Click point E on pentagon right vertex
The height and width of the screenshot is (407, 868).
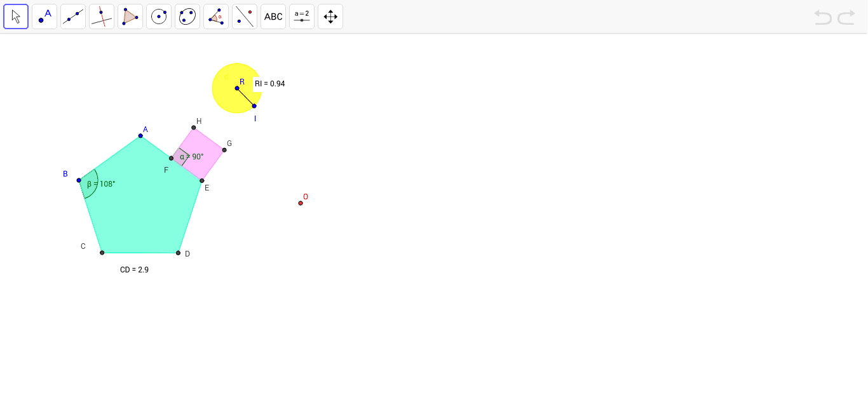pyautogui.click(x=202, y=180)
